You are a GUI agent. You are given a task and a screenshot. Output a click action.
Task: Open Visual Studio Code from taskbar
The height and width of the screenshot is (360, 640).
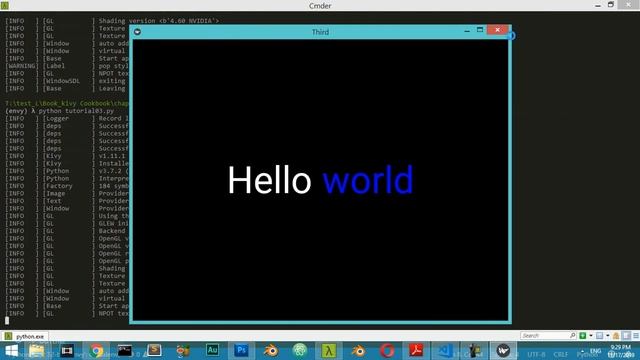click(445, 351)
